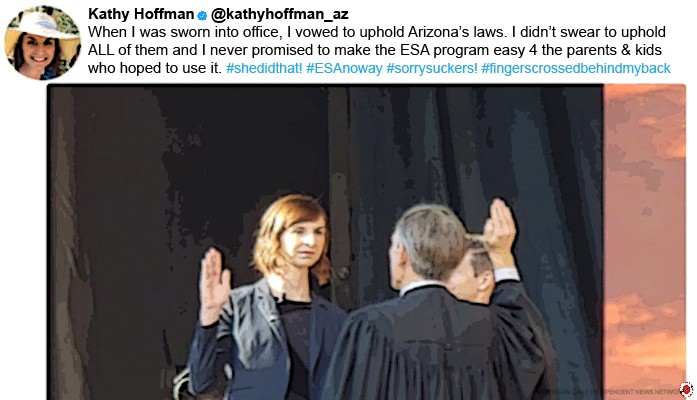Open Kathy Hoffman's profile avatar photo
This screenshot has width=697, height=400.
coord(43,43)
